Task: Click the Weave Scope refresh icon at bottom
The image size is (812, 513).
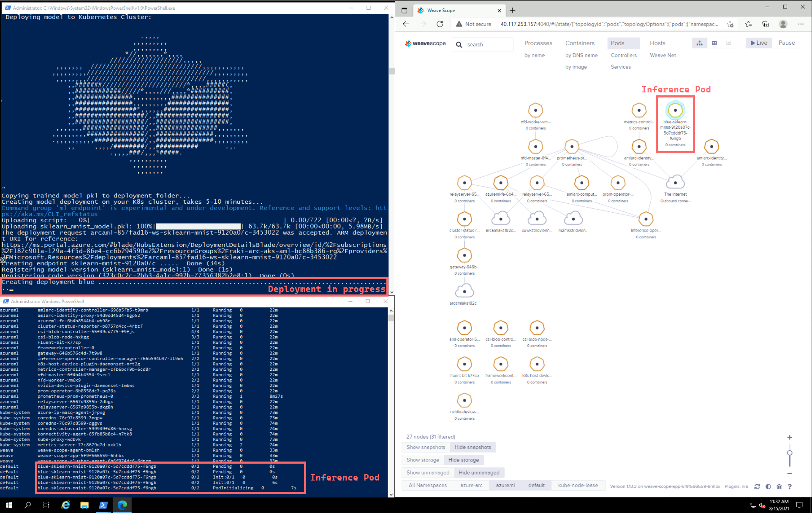Action: [757, 486]
